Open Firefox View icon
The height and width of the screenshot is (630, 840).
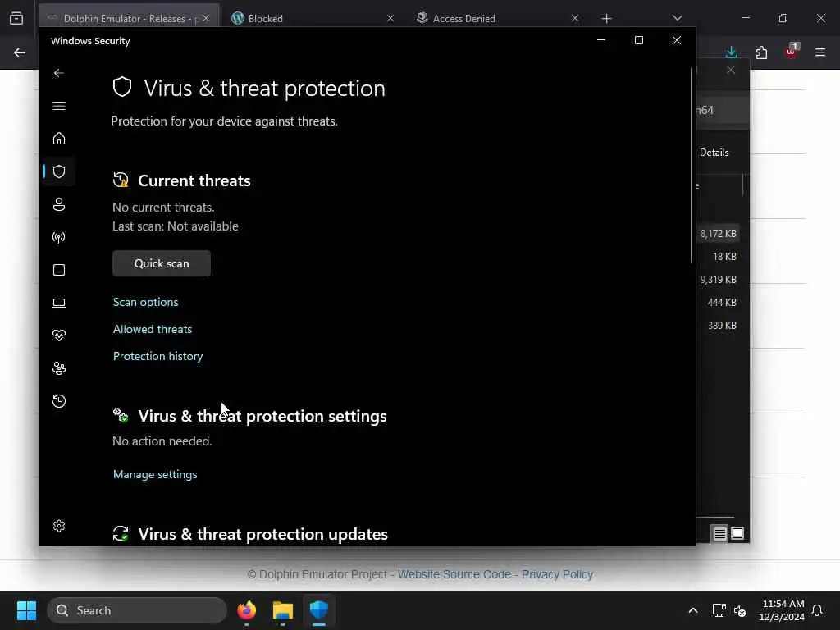tap(16, 18)
